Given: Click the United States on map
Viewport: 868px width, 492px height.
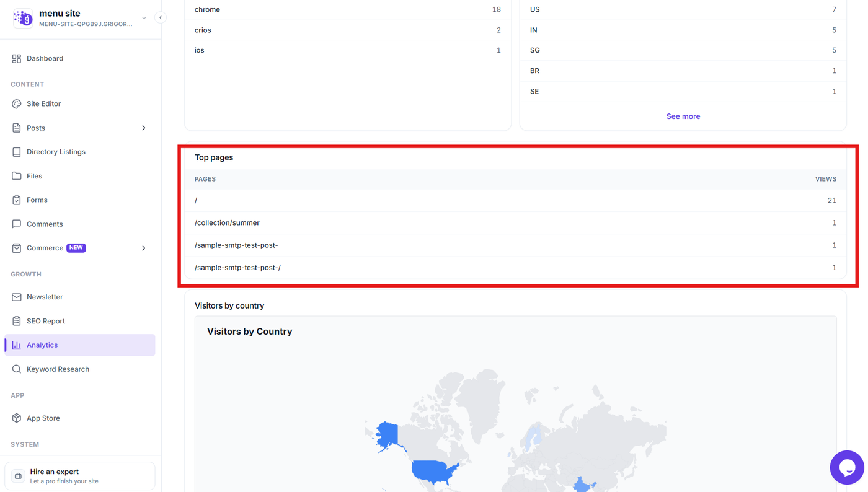Looking at the screenshot, I should (434, 472).
